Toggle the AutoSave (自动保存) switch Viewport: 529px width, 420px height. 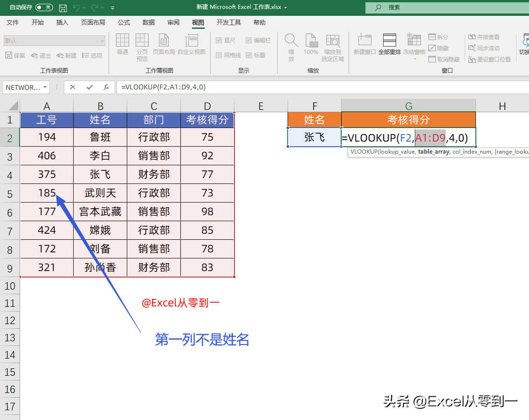(x=44, y=7)
